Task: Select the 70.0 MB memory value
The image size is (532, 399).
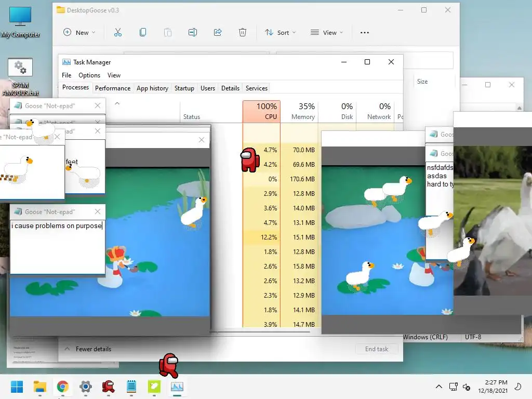Action: 303,150
